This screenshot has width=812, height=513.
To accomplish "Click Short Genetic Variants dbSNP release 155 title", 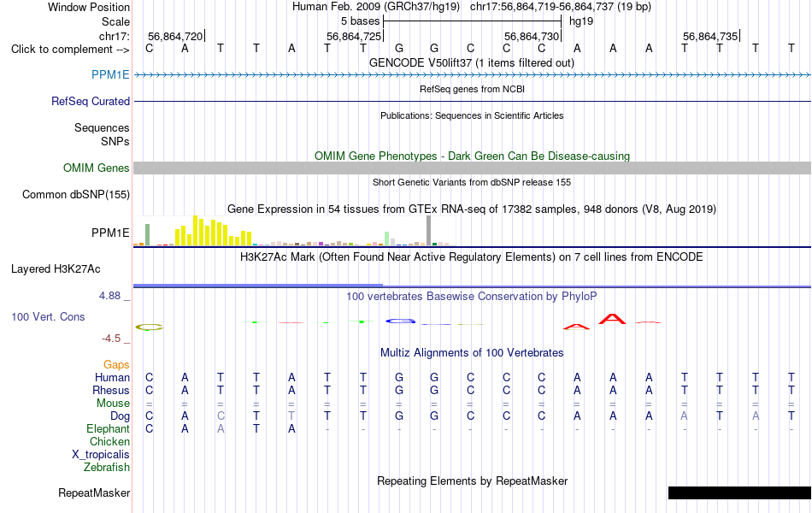I will pos(472,182).
